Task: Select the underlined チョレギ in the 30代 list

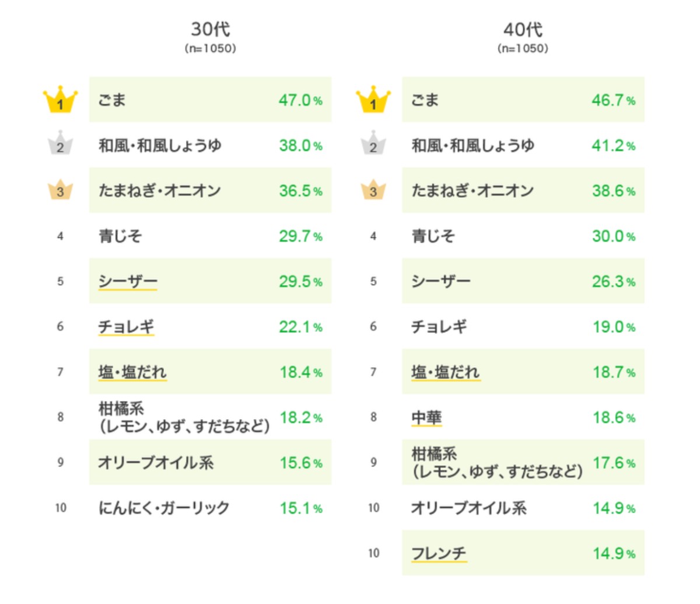Action: coord(126,327)
